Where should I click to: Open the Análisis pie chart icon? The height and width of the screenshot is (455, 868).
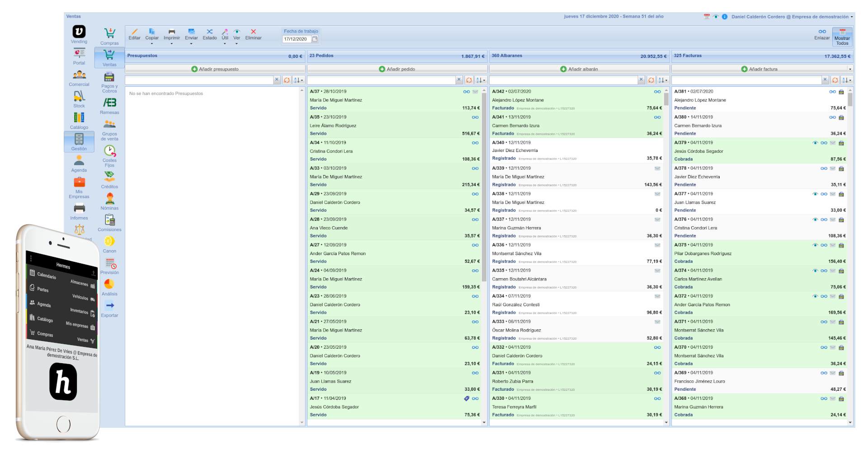109,284
